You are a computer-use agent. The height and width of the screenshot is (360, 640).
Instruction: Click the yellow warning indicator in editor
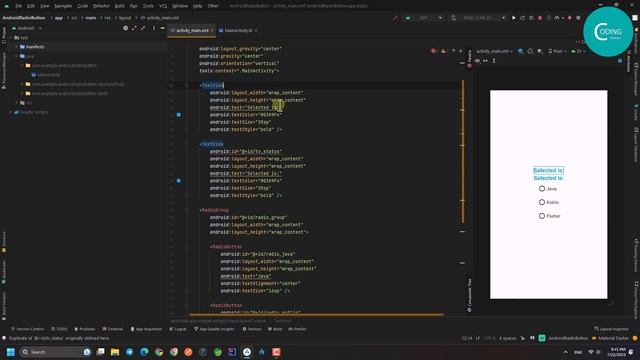[x=443, y=51]
